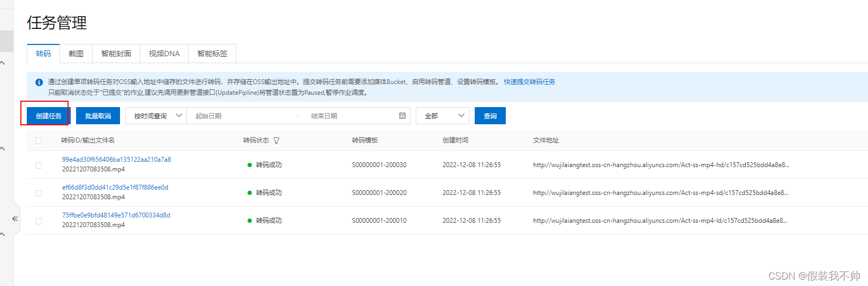The width and height of the screenshot is (868, 286).
Task: Check the row for ef66d8f3d0dd41c29d5e1f87f886ee0d
Action: coord(39,193)
